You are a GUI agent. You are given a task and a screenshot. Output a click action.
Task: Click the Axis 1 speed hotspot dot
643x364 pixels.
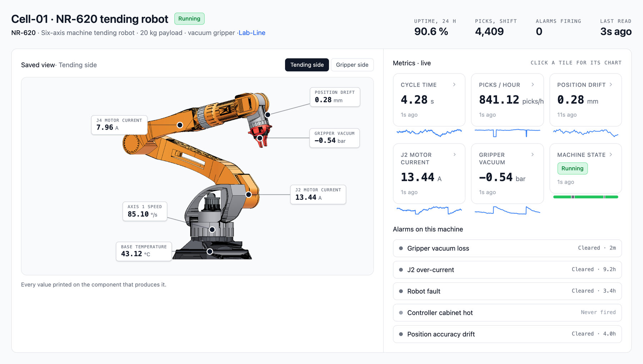pyautogui.click(x=212, y=229)
